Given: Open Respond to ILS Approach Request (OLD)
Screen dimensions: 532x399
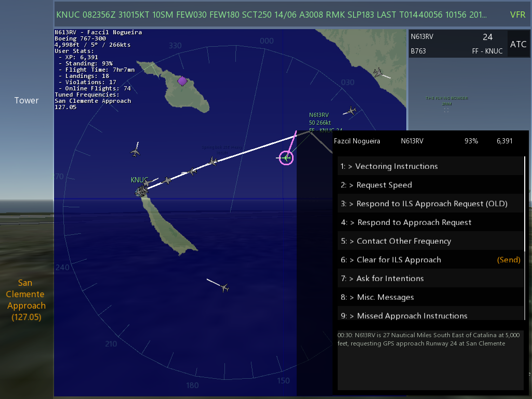Looking at the screenshot, I should click(431, 203).
